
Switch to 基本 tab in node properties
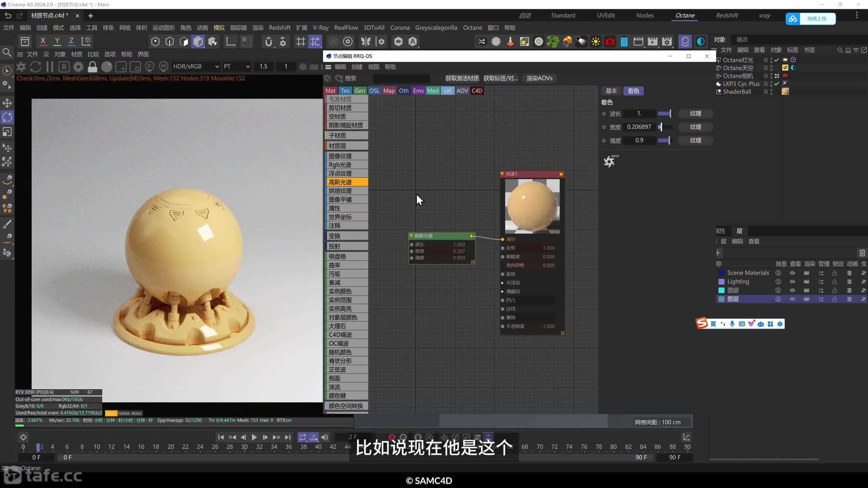pos(611,91)
